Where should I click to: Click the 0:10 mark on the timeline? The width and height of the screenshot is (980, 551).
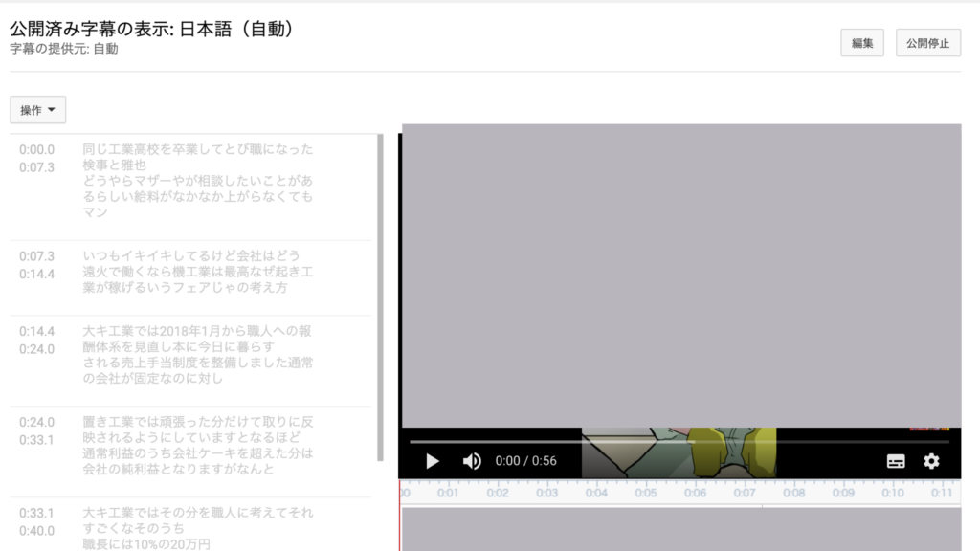pyautogui.click(x=893, y=493)
